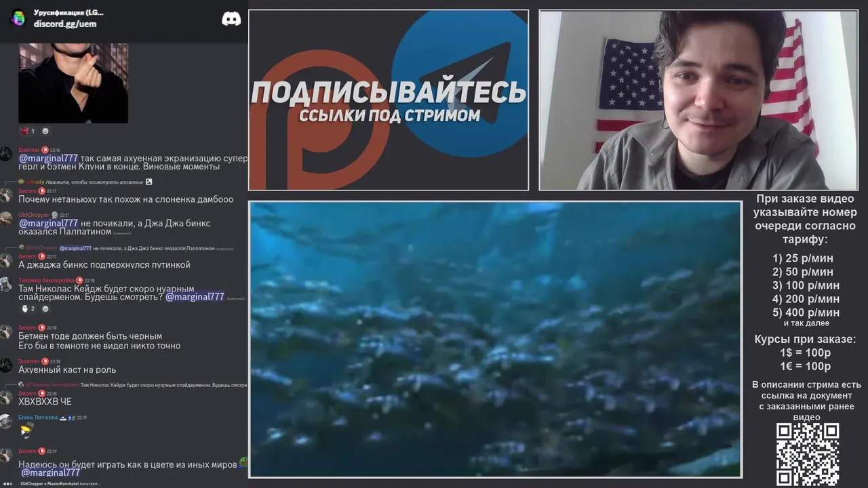This screenshot has width=868, height=488.
Task: Click @marginal777 mention in Summer's 22:16 message
Action: click(48, 158)
